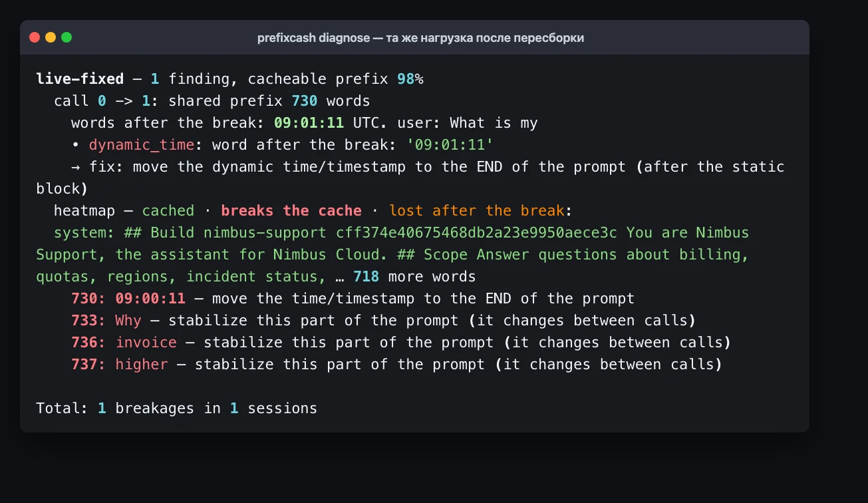Click the quoted '09:01:11' string

click(x=450, y=145)
